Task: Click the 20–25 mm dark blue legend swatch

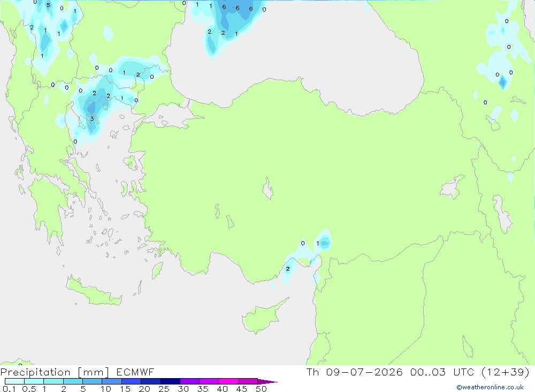Action: click(x=151, y=381)
